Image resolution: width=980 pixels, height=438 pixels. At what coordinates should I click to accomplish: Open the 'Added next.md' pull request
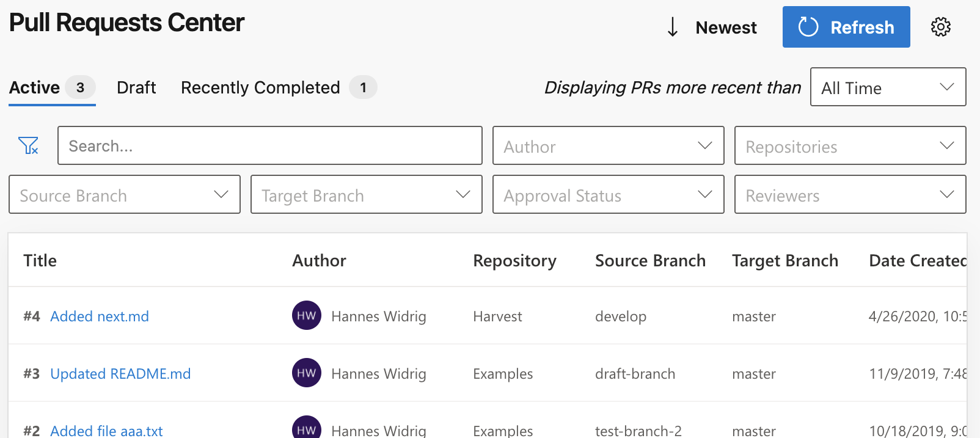pyautogui.click(x=100, y=316)
